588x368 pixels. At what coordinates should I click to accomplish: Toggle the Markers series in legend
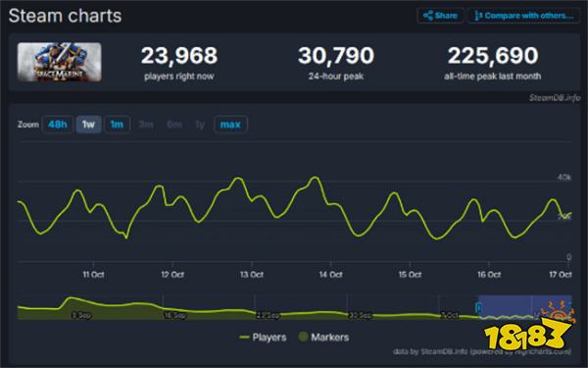click(x=323, y=338)
